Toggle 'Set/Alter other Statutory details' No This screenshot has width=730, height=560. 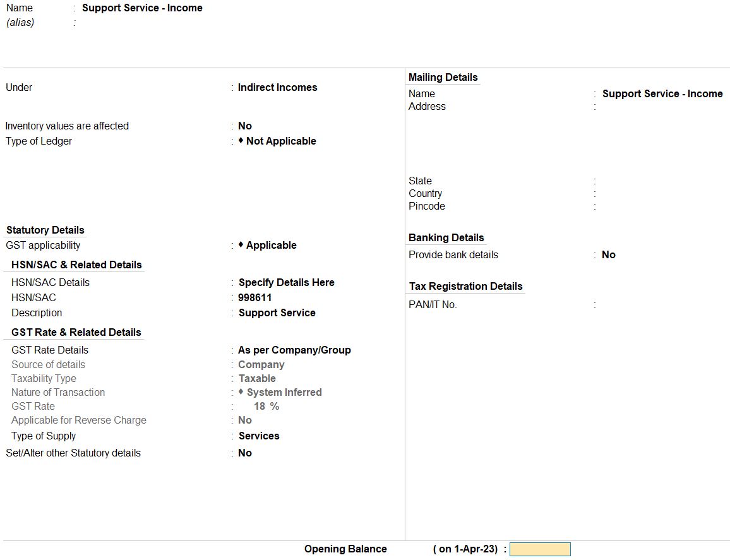coord(245,453)
